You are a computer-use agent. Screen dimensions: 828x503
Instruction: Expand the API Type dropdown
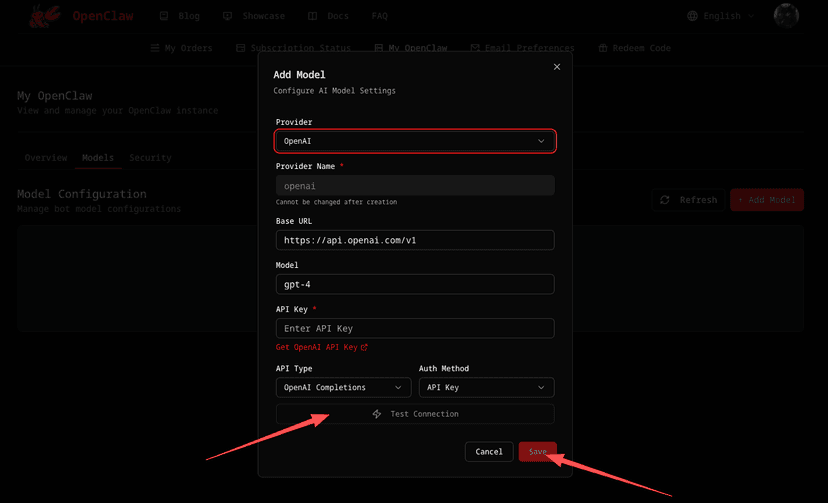point(343,387)
